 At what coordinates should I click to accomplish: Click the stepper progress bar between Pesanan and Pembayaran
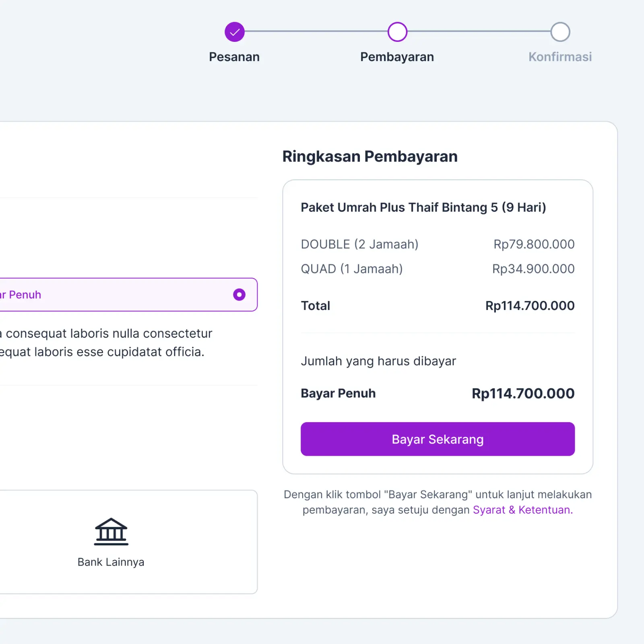316,31
